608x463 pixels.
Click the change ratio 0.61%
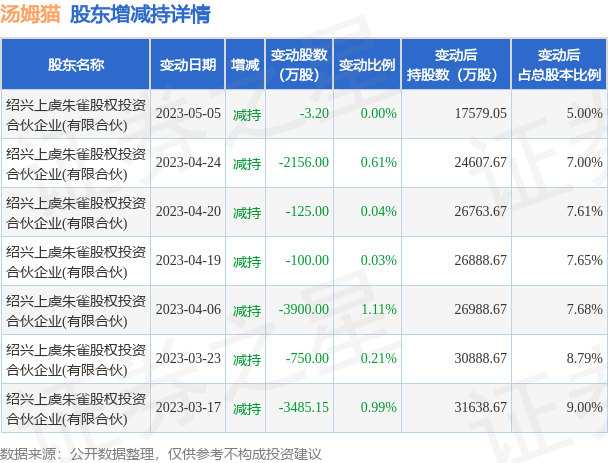pos(378,162)
